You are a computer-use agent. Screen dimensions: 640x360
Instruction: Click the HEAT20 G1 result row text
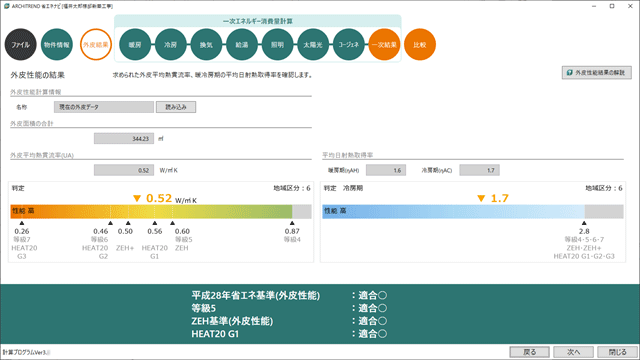tap(215, 334)
